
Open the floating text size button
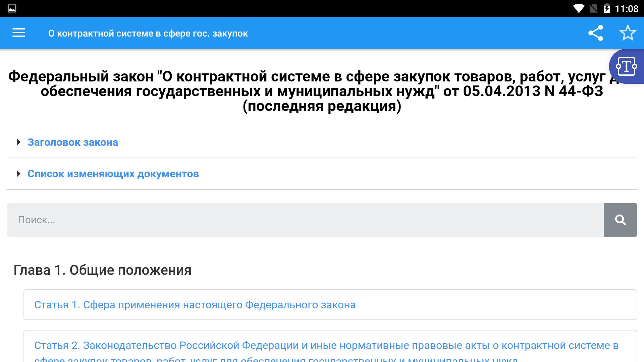[626, 66]
